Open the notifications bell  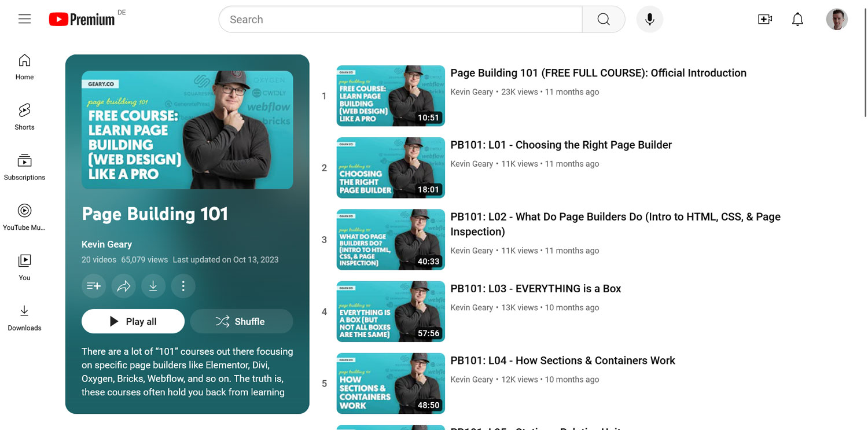(x=797, y=20)
